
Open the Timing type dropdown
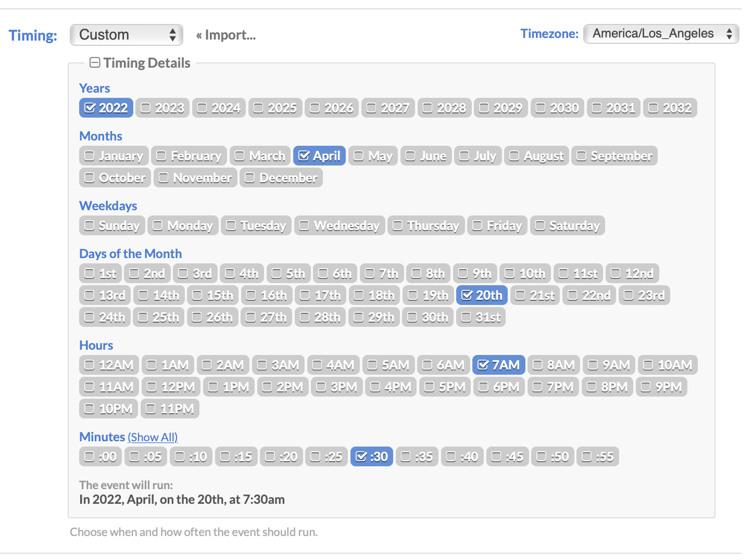(127, 35)
